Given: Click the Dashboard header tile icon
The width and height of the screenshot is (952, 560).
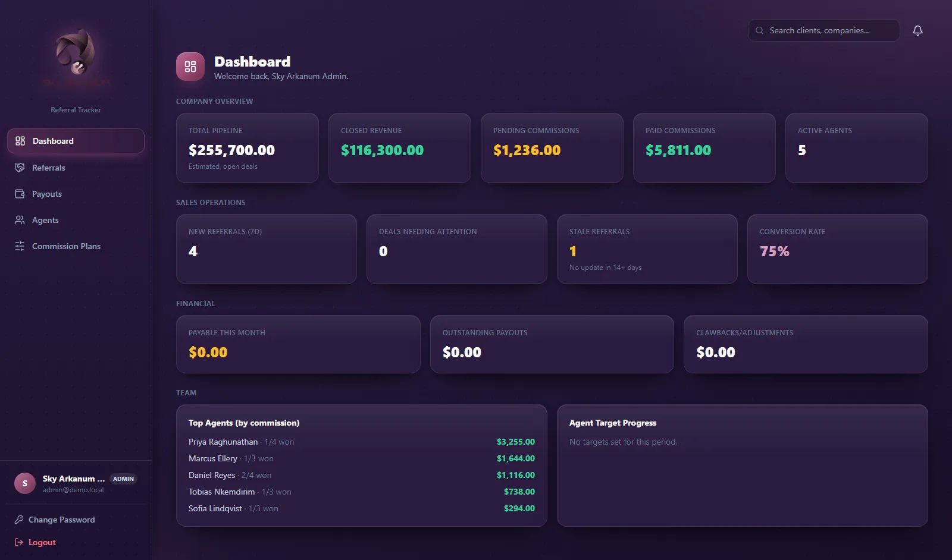Looking at the screenshot, I should (x=190, y=67).
